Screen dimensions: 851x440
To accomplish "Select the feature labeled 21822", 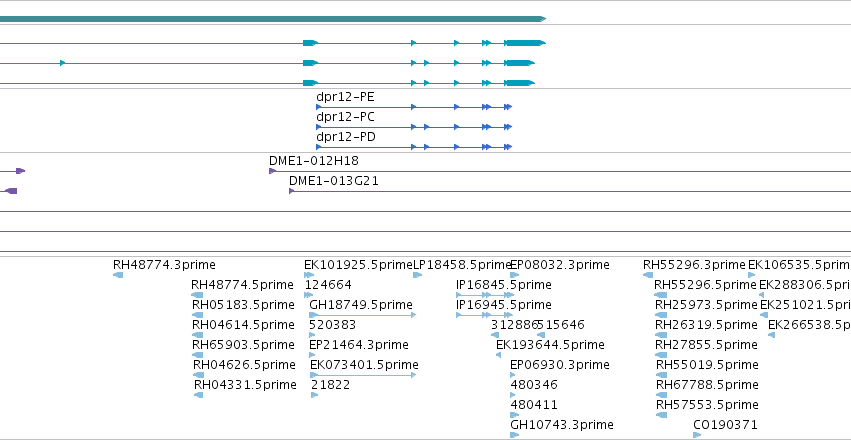I will [x=331, y=385].
